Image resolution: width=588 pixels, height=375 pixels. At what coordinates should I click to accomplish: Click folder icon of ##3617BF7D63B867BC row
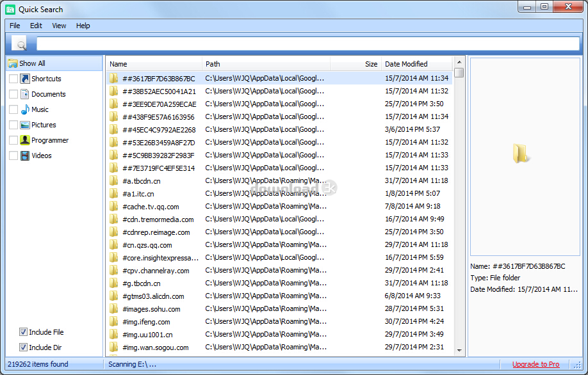[x=113, y=78]
